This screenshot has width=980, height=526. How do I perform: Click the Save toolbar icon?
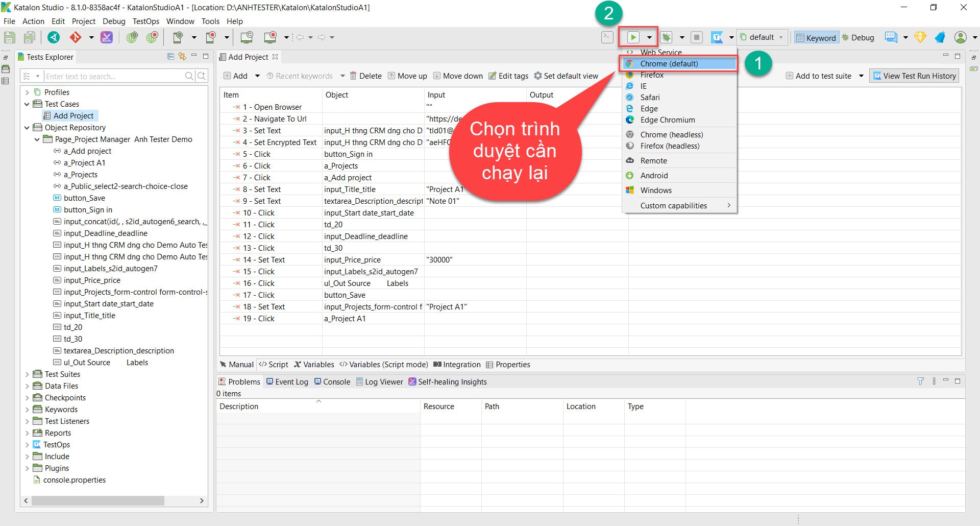pyautogui.click(x=10, y=37)
